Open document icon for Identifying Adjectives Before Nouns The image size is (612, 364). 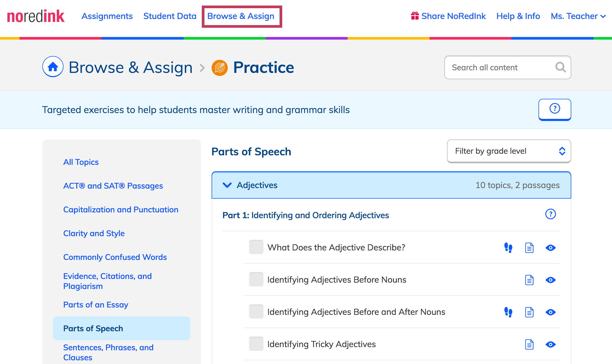[529, 280]
